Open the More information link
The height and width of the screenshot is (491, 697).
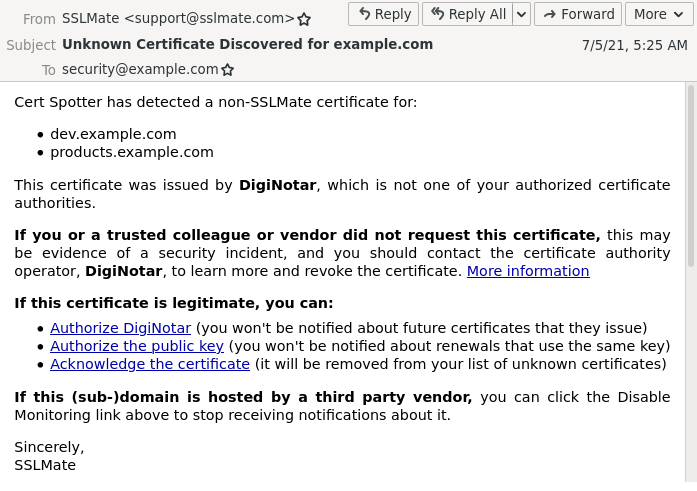[528, 271]
